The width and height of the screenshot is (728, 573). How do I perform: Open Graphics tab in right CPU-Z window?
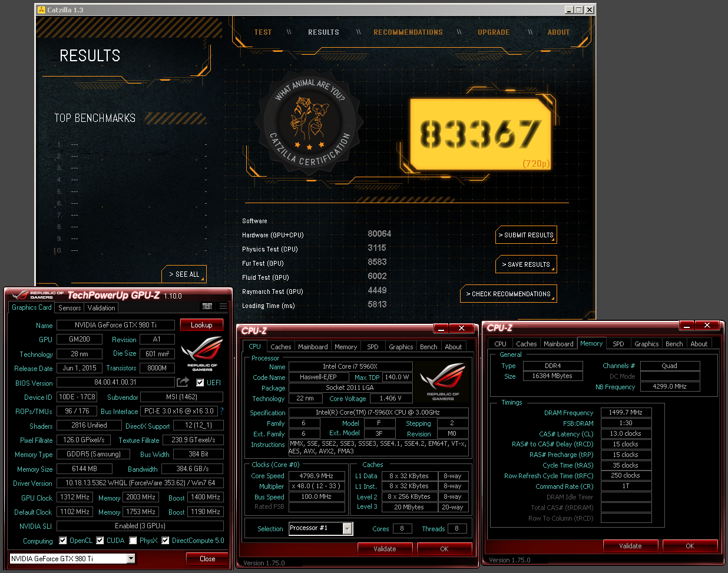pyautogui.click(x=646, y=344)
